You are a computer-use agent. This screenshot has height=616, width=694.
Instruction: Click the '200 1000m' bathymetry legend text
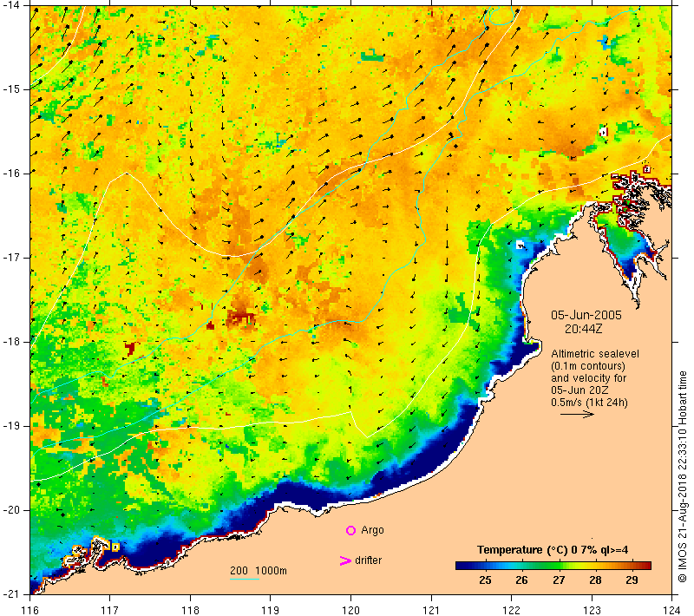point(259,570)
